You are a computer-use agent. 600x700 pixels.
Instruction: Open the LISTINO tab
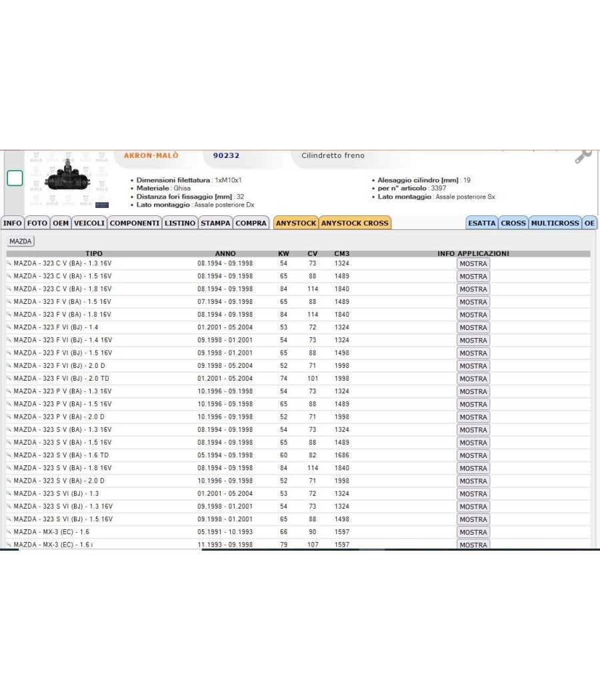click(x=180, y=223)
